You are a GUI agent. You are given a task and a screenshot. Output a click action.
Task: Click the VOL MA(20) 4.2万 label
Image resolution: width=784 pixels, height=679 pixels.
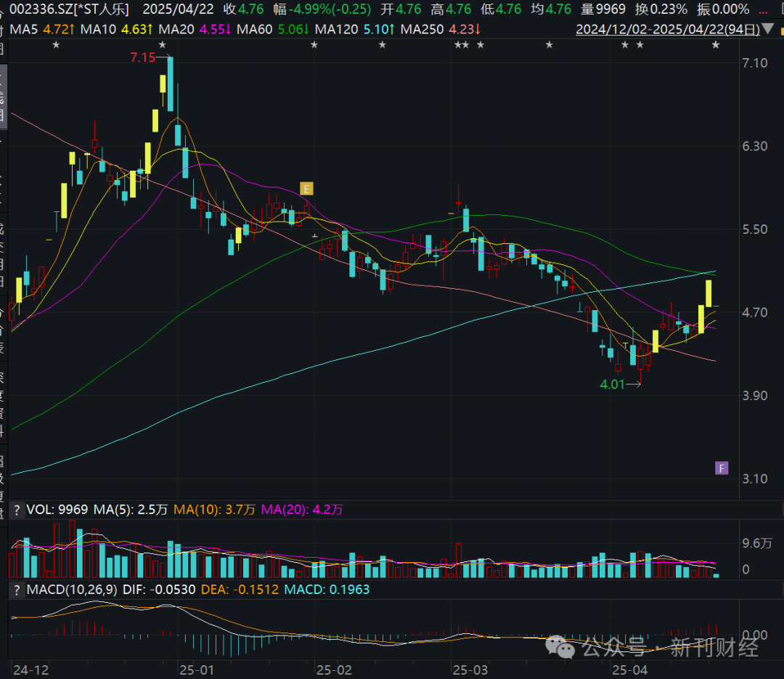(x=302, y=510)
